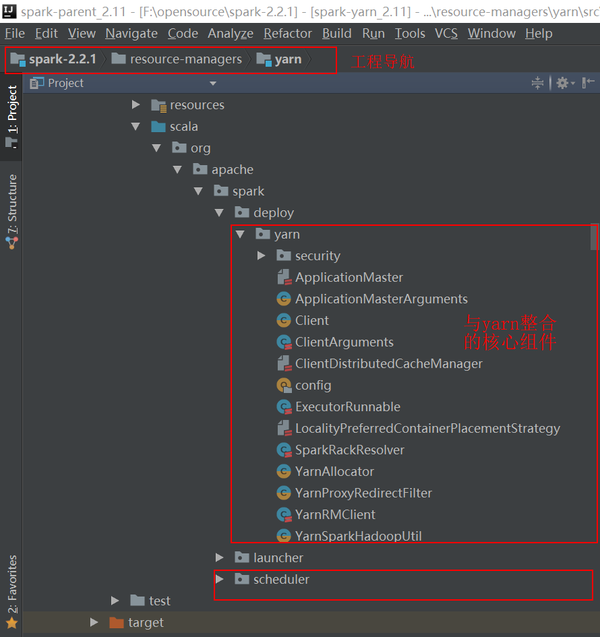This screenshot has width=600, height=637.
Task: Click the SparkRackResolver class icon
Action: pos(284,450)
